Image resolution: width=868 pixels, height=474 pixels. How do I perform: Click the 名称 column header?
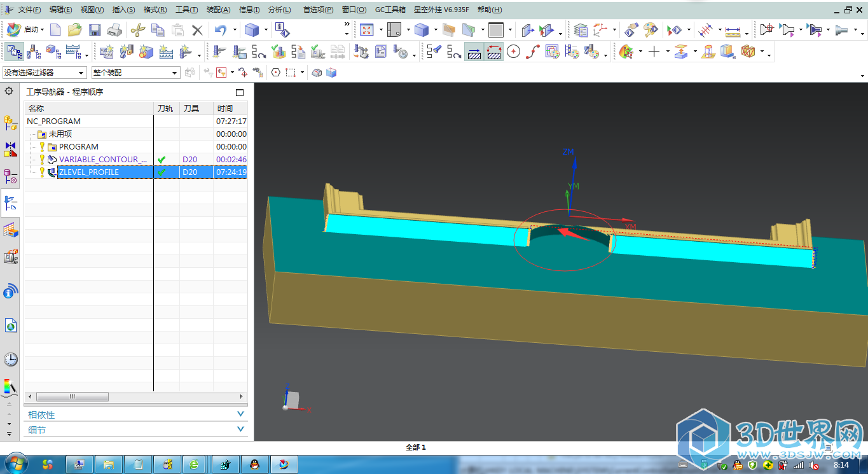click(x=88, y=109)
